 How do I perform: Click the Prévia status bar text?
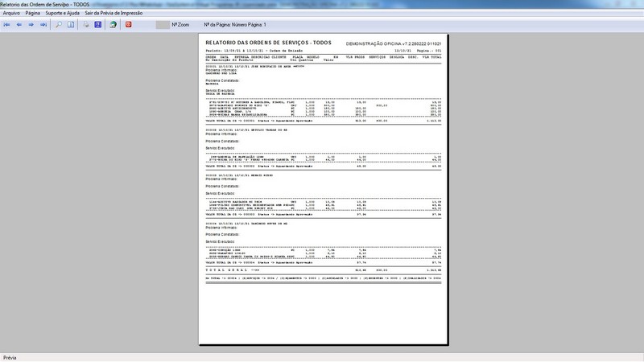pos(10,358)
